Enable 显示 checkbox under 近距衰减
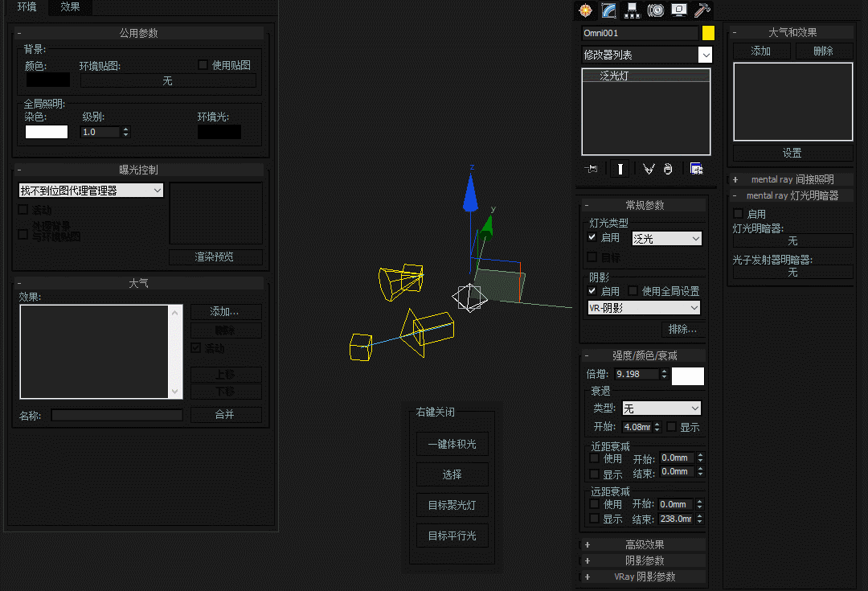This screenshot has width=868, height=591. point(595,474)
